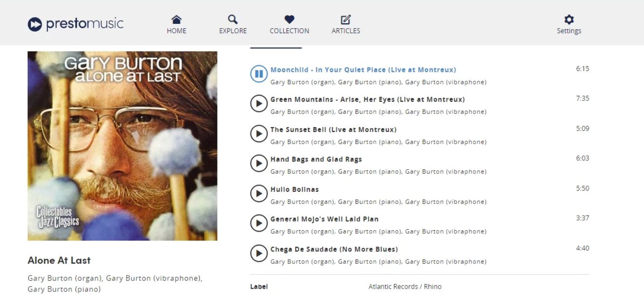This screenshot has width=644, height=295.
Task: Click the artist credits under General Mojo's
Action: point(378,232)
